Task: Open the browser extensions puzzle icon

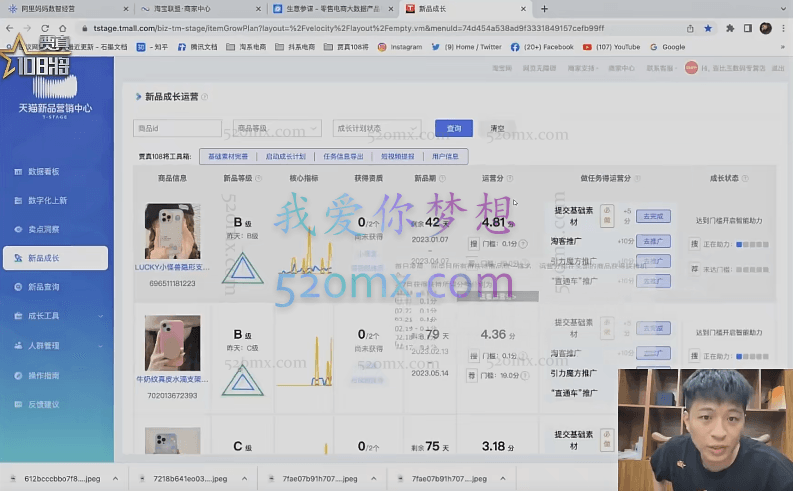Action: tap(730, 28)
